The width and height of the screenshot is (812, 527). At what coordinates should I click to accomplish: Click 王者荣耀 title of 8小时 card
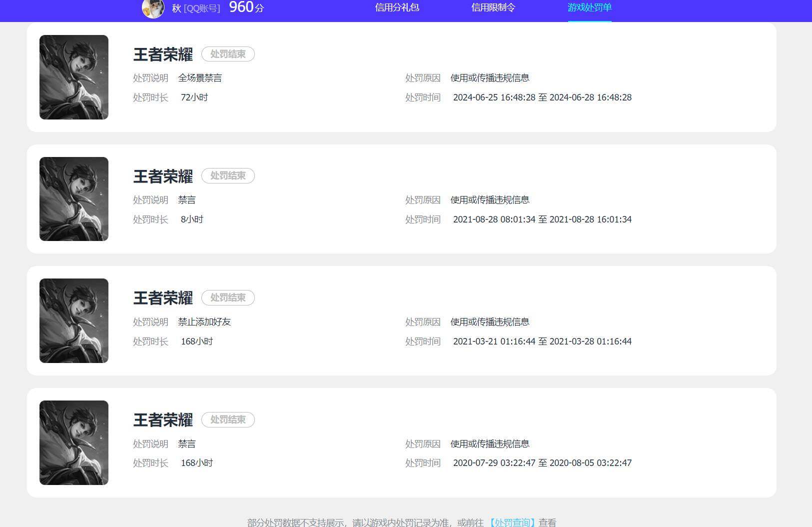point(163,176)
